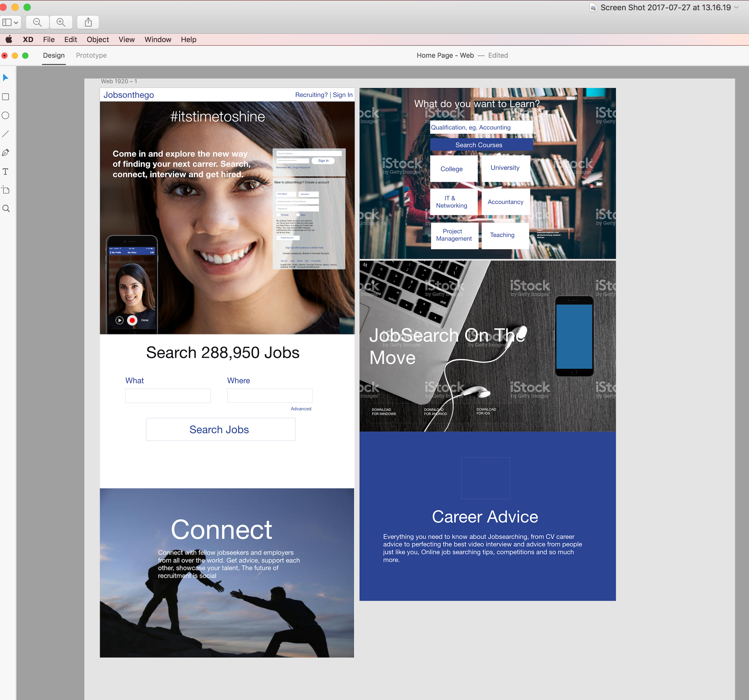This screenshot has width=749, height=700.
Task: Click the Preview zoom in button
Action: point(61,22)
